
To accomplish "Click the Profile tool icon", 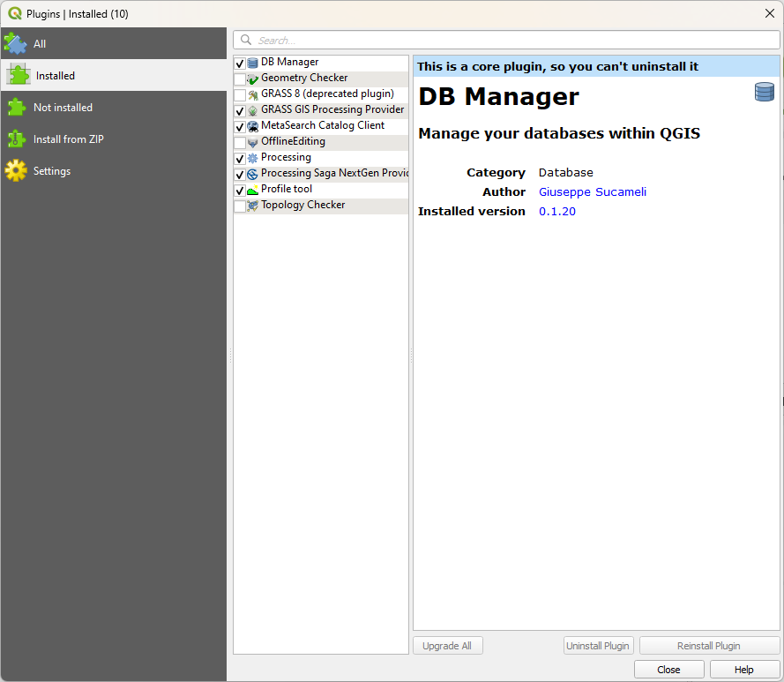I will [253, 190].
